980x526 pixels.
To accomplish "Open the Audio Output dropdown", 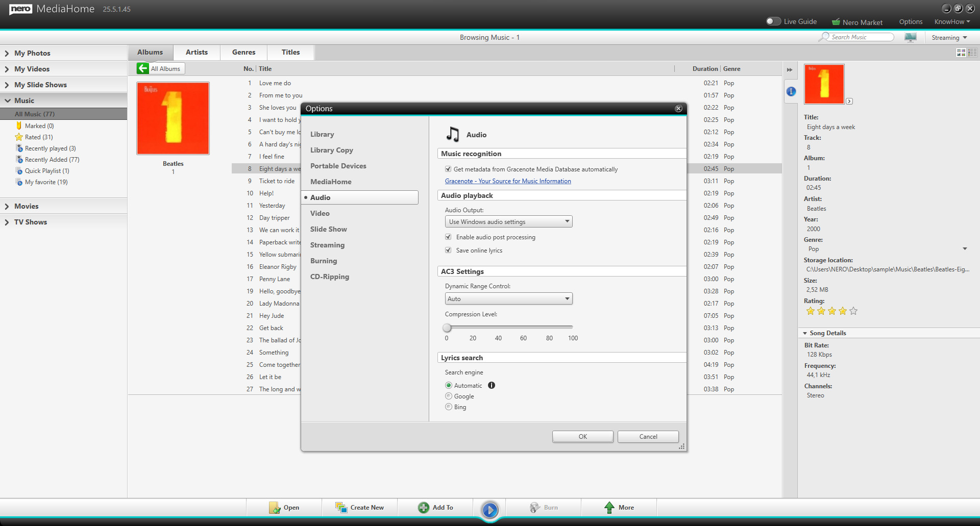I will click(x=508, y=222).
